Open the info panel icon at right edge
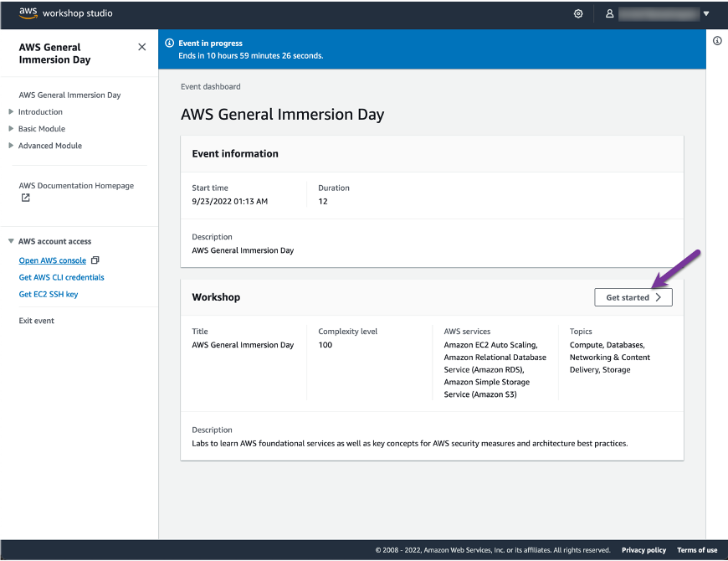728x561 pixels. pyautogui.click(x=717, y=41)
